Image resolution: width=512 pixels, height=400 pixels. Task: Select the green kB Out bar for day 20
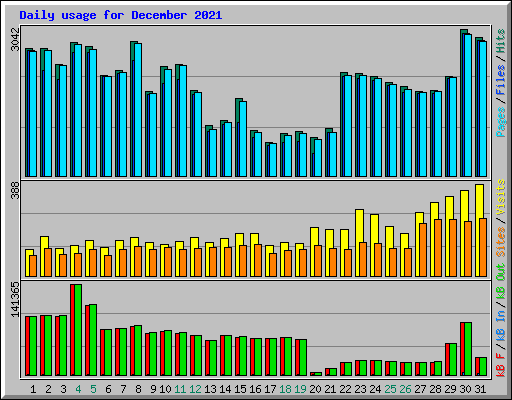[318, 374]
